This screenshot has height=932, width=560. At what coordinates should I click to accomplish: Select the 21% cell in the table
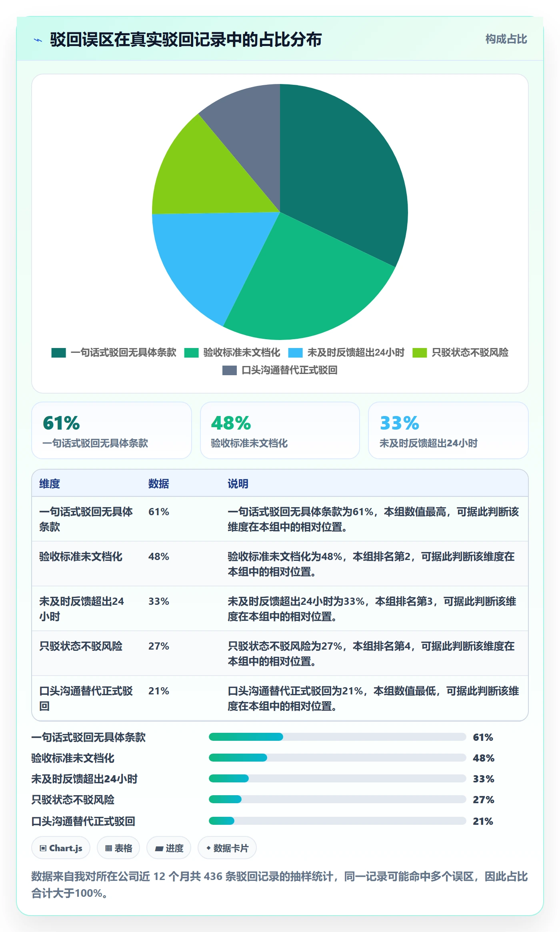[x=159, y=691]
